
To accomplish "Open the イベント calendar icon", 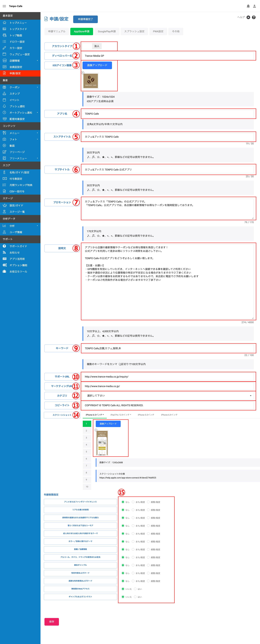I will (x=4, y=100).
